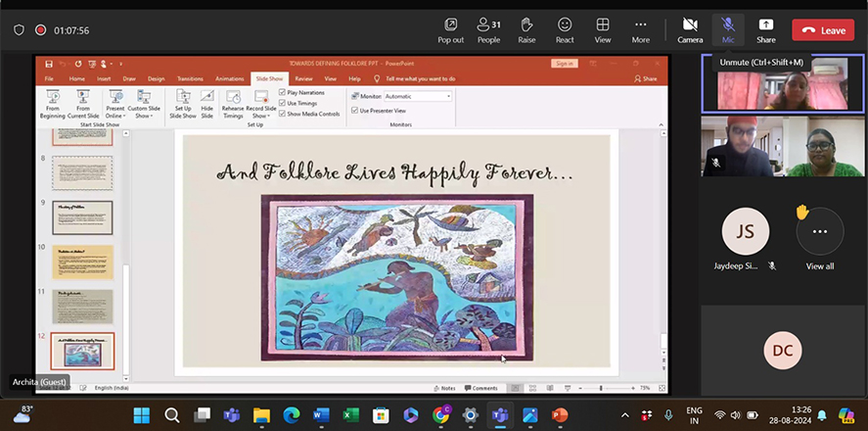Switch to the Animations ribbon tab
Viewport: 868px width, 431px height.
point(229,78)
